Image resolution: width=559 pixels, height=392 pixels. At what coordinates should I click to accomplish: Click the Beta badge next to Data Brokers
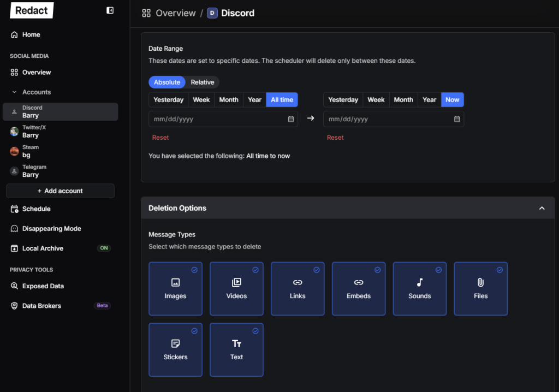(102, 306)
